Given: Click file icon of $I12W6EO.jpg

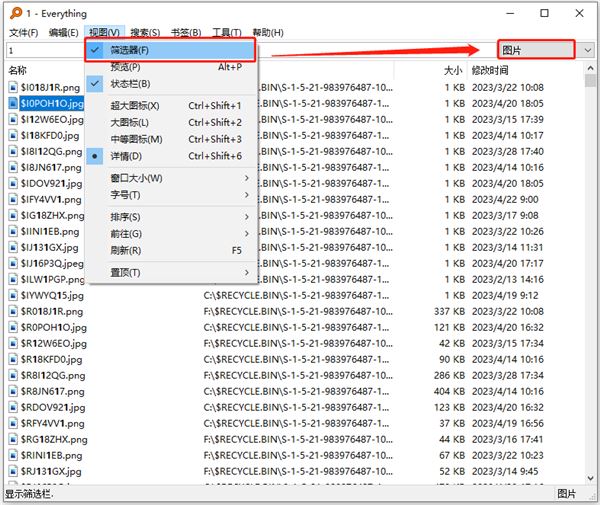Looking at the screenshot, I should pos(13,119).
